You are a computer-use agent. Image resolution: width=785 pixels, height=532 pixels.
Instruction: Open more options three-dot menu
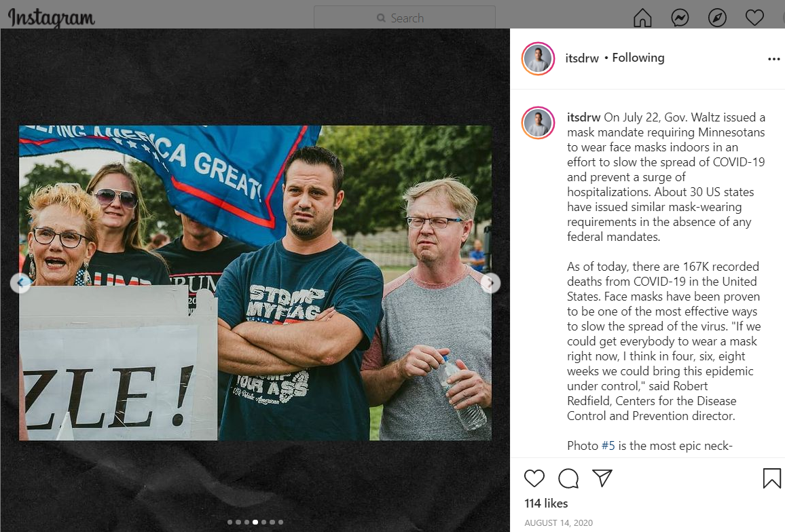(773, 59)
